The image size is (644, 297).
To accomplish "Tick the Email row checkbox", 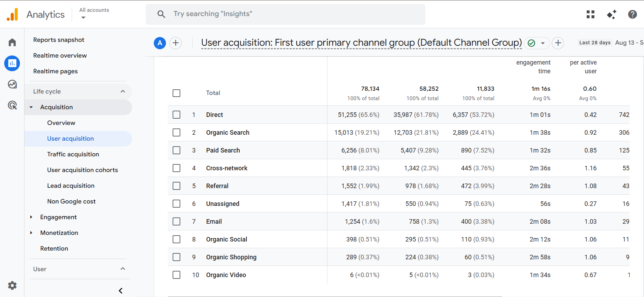I will 176,222.
